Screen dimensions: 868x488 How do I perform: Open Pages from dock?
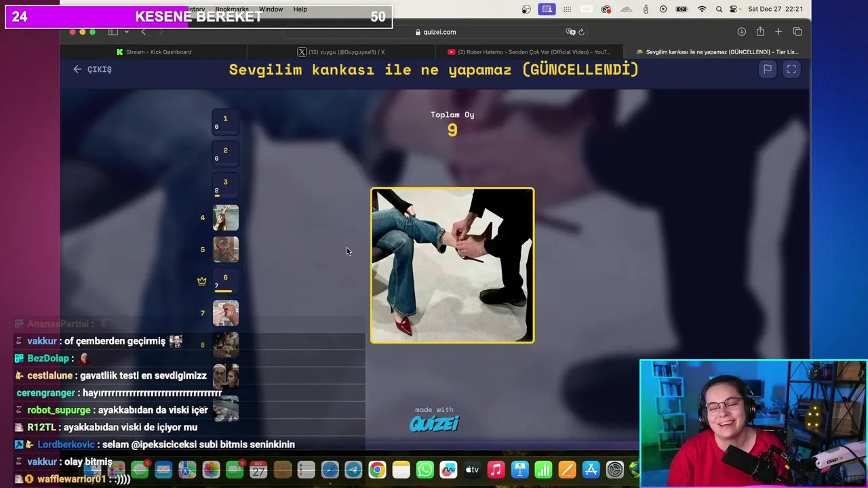point(567,470)
